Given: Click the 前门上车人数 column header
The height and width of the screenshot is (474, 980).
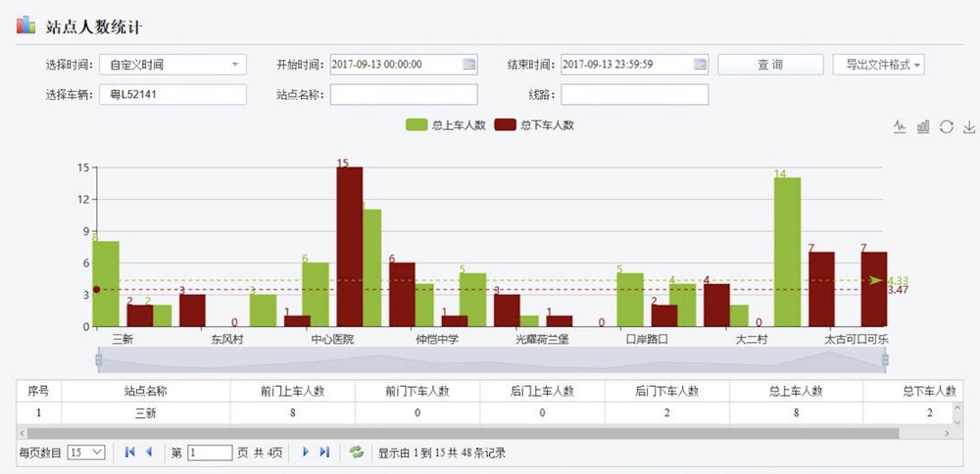Looking at the screenshot, I should tap(292, 391).
